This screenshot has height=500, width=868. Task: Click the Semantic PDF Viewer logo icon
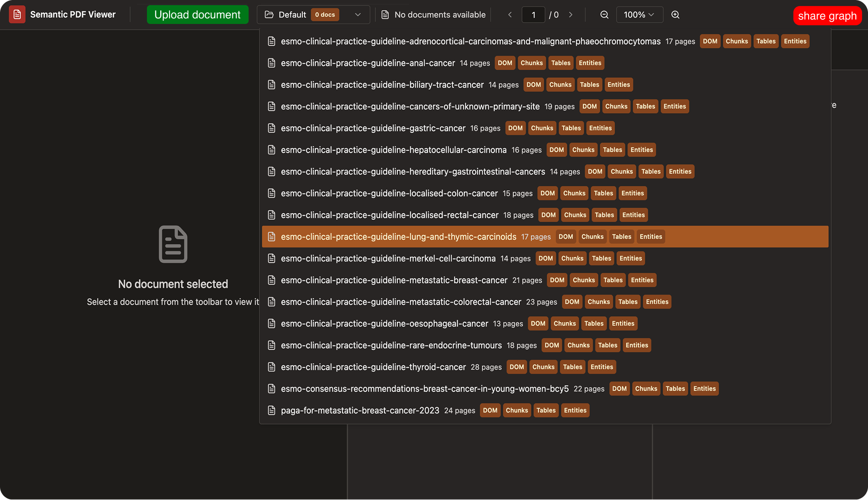tap(17, 15)
